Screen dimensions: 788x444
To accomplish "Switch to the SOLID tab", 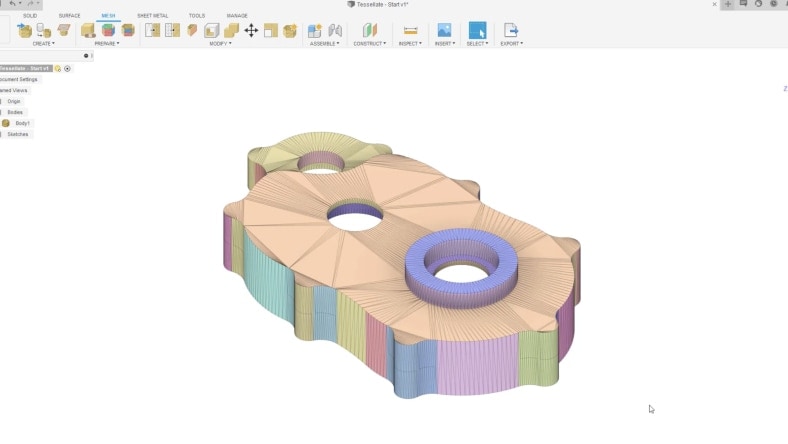I will coord(30,16).
